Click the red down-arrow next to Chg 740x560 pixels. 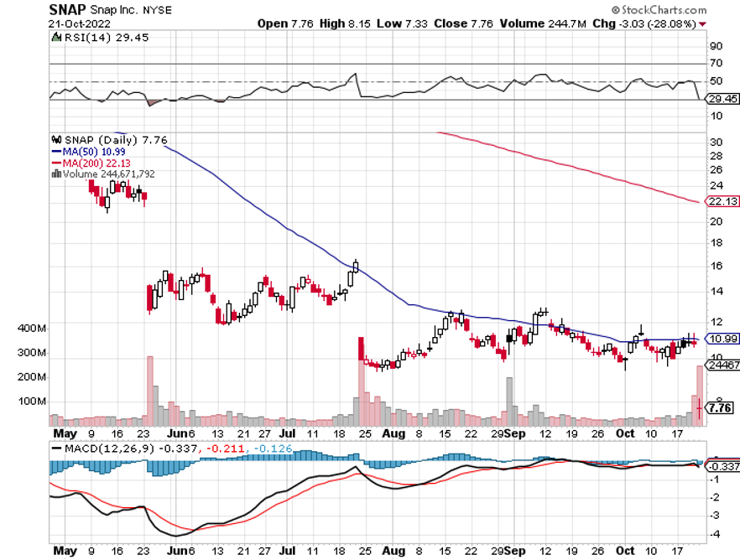pyautogui.click(x=703, y=24)
